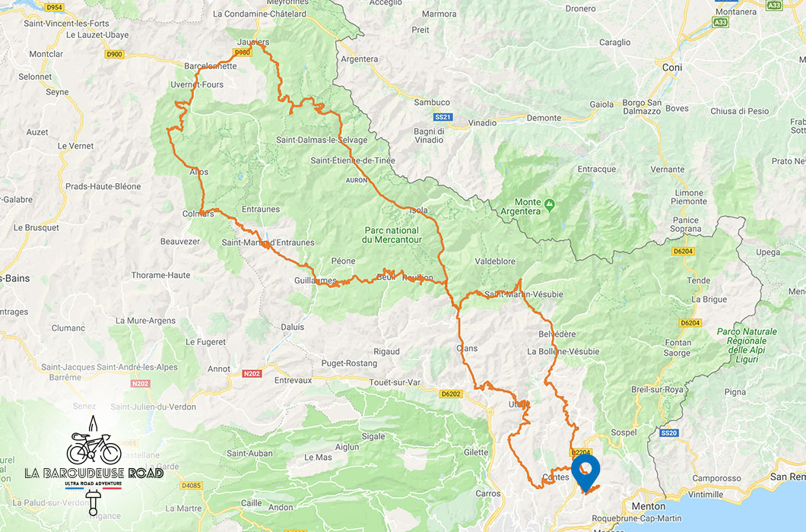The width and height of the screenshot is (806, 532).
Task: Select the Monte Argentera green park marker
Action: (x=550, y=205)
